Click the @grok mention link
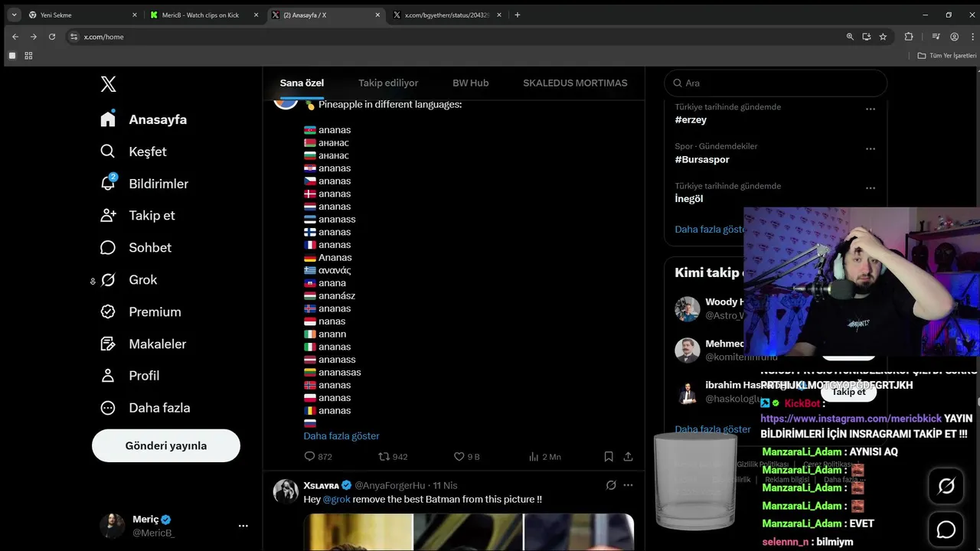 pos(336,499)
